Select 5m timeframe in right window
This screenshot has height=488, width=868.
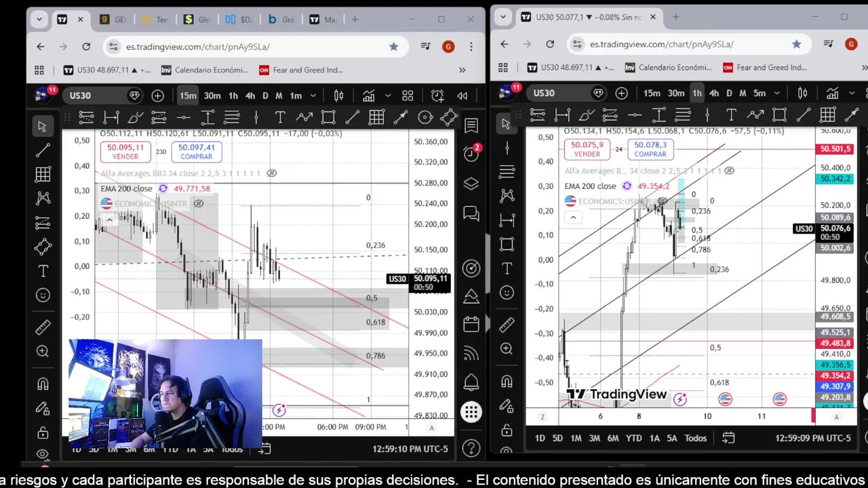click(x=759, y=93)
